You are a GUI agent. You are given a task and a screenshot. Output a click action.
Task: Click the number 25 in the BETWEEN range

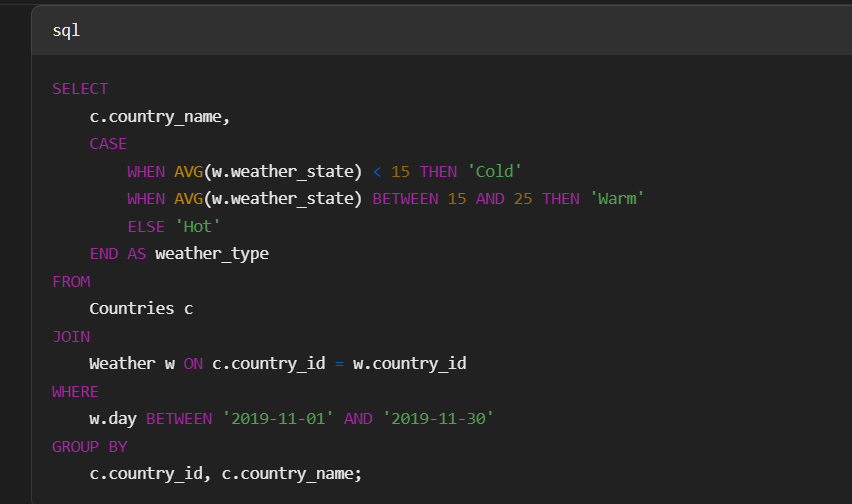(523, 199)
